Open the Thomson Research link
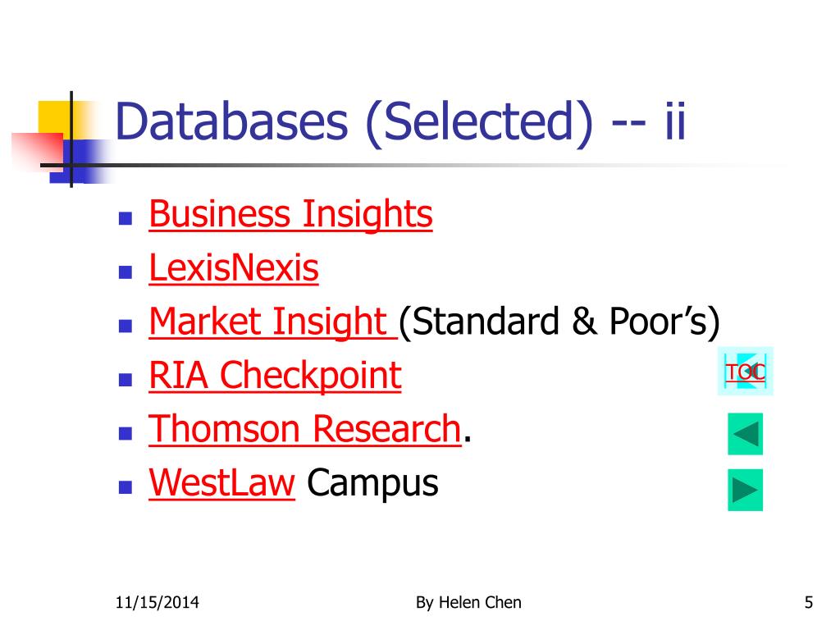Image resolution: width=840 pixels, height=630 pixels. point(305,429)
